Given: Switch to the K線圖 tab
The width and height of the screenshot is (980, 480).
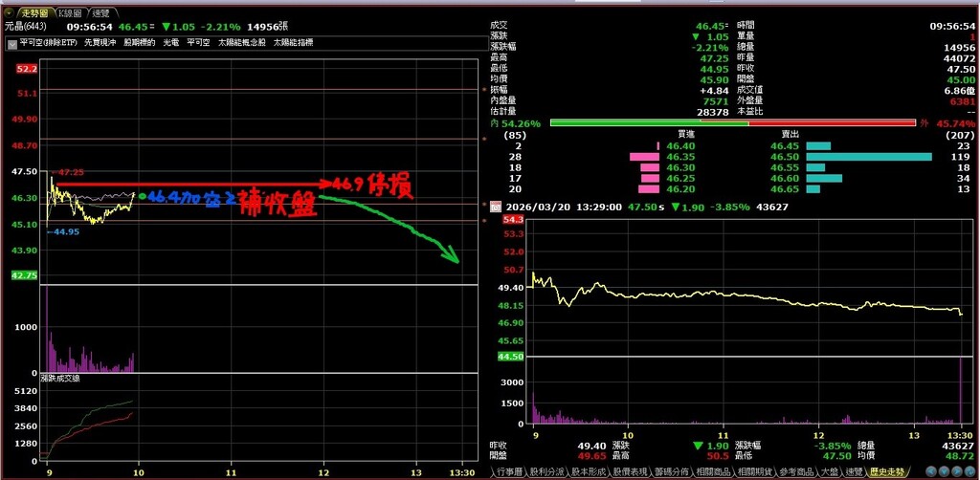Looking at the screenshot, I should click(x=70, y=13).
